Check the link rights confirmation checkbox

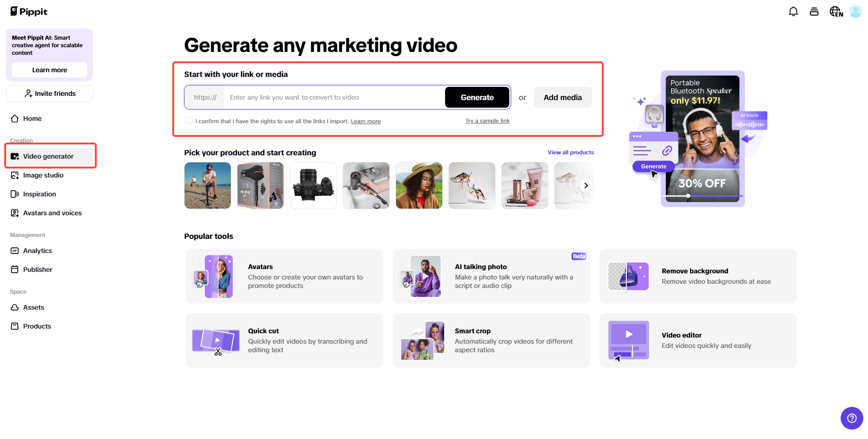[x=189, y=120]
